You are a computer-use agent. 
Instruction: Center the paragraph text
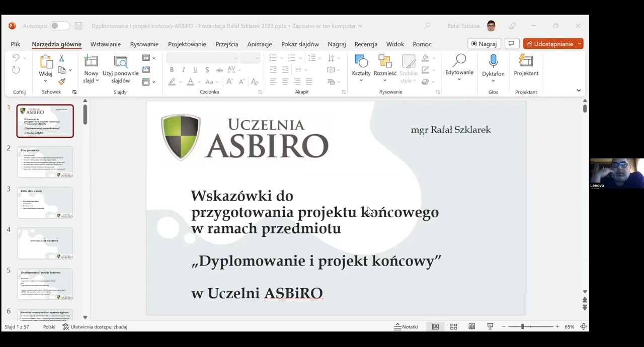285,81
